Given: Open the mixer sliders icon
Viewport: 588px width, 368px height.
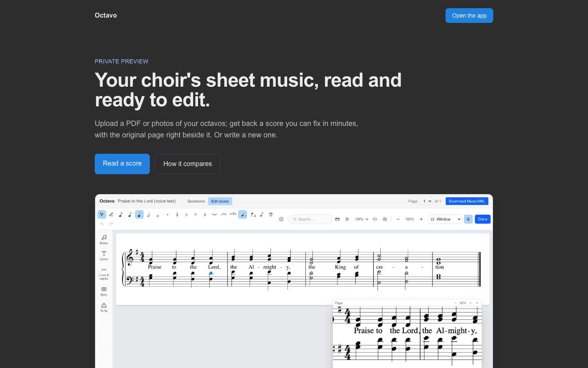Looking at the screenshot, I should (385, 219).
